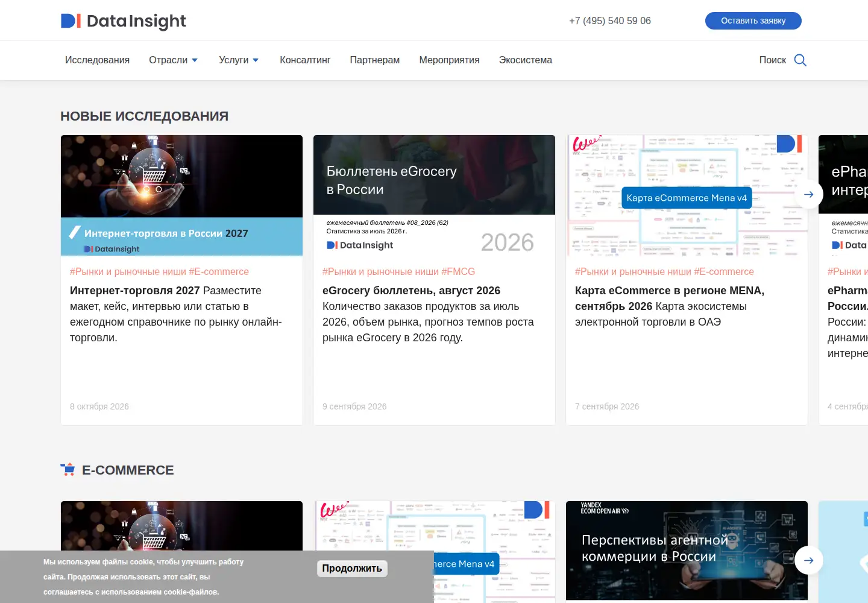Open the partially visible ePharma card thumbnail
Screen dimensions: 868x603
843,195
